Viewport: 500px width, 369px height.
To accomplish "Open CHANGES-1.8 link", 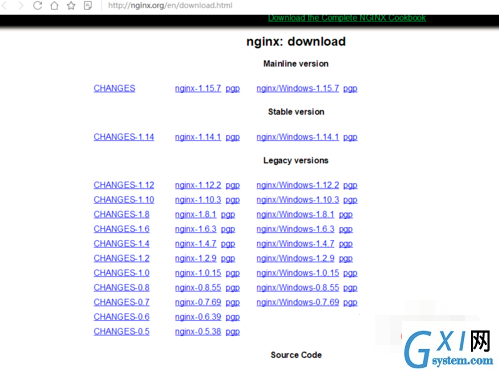I will (x=121, y=214).
